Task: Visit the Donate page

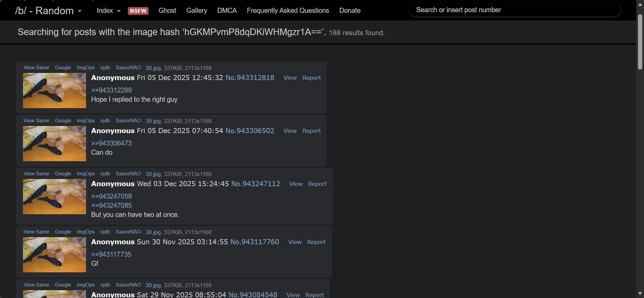Action: pos(350,10)
